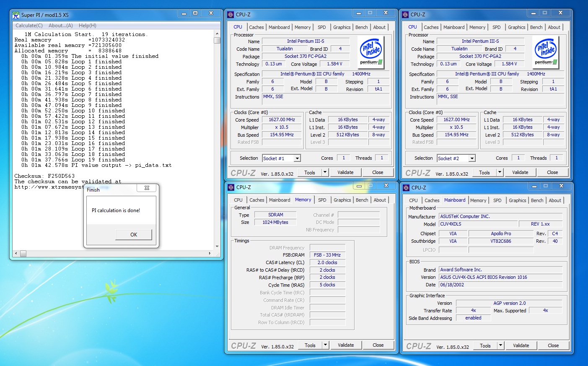The image size is (588, 366).
Task: Click Close button in Socket #2 window
Action: (x=552, y=172)
